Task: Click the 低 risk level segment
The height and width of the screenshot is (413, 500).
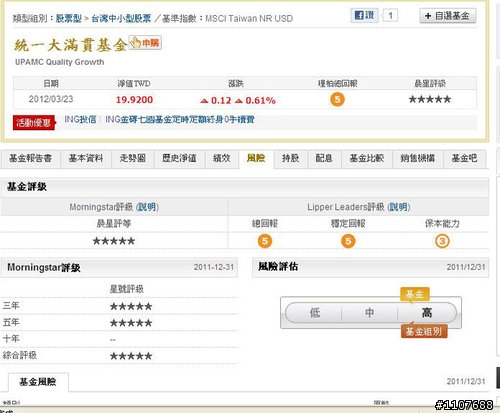Action: coord(315,313)
